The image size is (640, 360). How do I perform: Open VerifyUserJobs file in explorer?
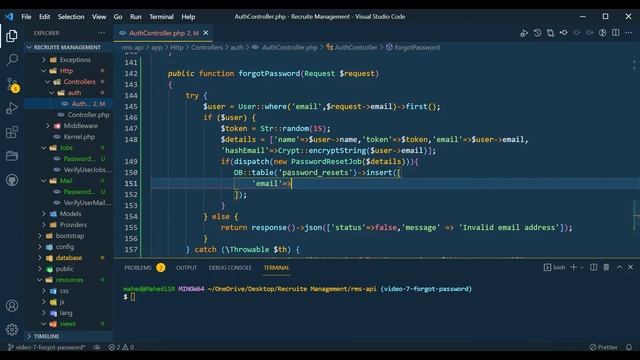pyautogui.click(x=87, y=170)
